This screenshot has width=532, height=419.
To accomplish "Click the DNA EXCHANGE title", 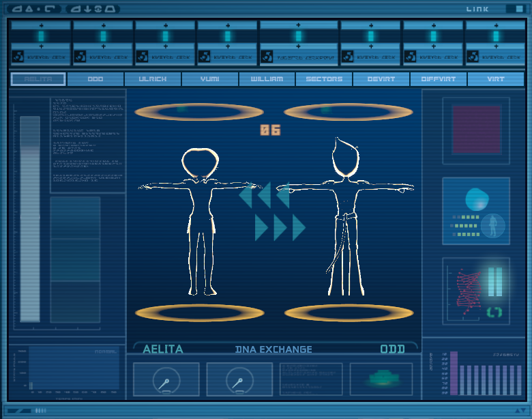I will 274,349.
